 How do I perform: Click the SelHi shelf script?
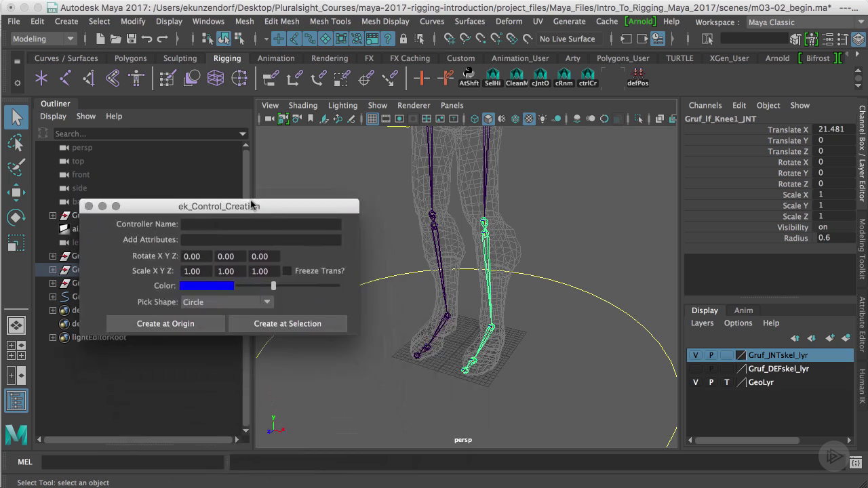point(493,77)
